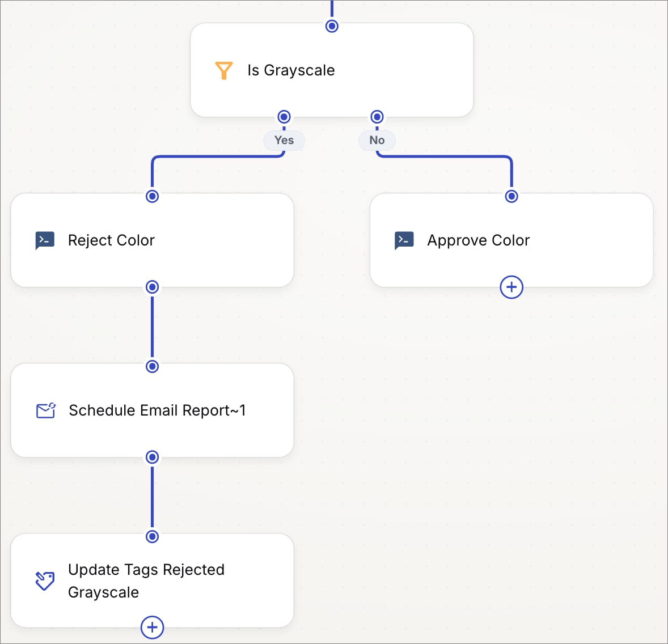Click the top input connector of Is Grayscale
668x644 pixels.
332,26
